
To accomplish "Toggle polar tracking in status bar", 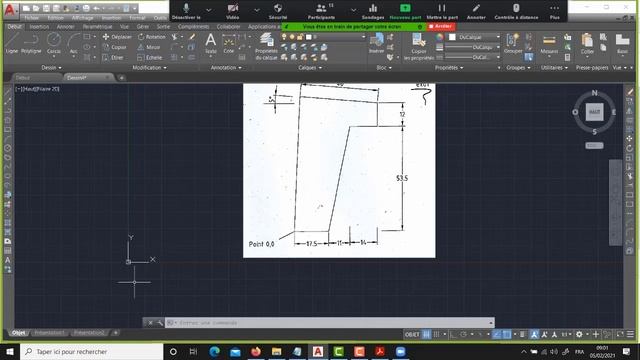I will click(x=463, y=334).
